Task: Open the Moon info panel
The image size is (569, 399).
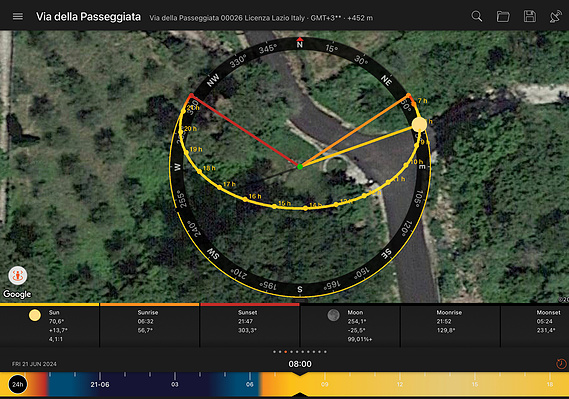Action: (x=350, y=326)
